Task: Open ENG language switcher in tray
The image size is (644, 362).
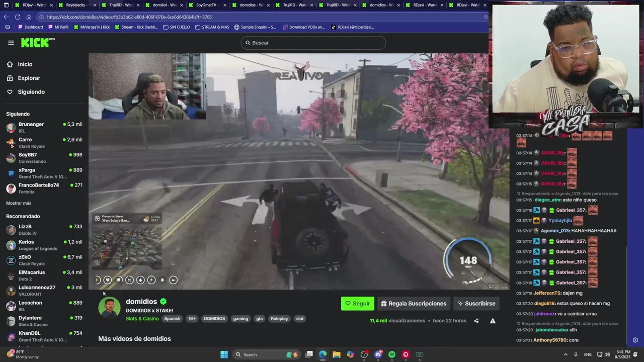Action: 588,354
